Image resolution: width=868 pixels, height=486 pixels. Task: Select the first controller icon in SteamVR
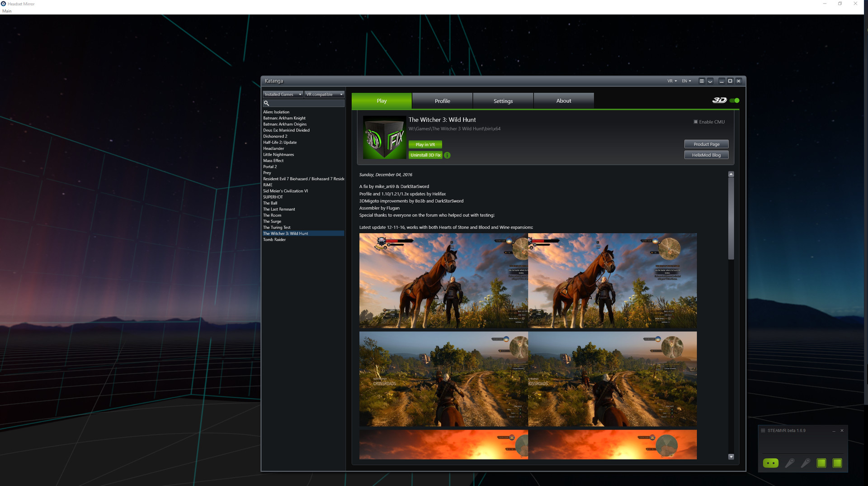[790, 463]
